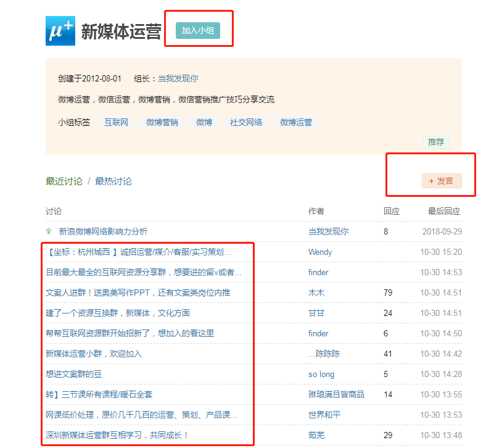This screenshot has height=448, width=486.
Task: Open author 琳琅满目皆商品's profile
Action: click(336, 394)
